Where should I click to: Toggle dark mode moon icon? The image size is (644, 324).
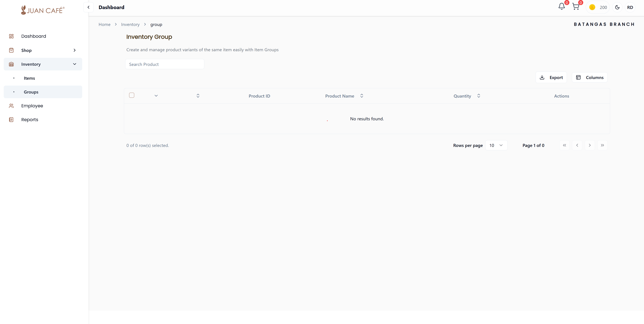pos(617,7)
